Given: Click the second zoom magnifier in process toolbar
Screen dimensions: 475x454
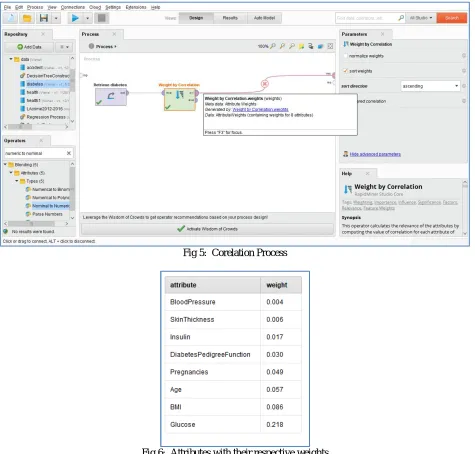Looking at the screenshot, I should coord(282,46).
